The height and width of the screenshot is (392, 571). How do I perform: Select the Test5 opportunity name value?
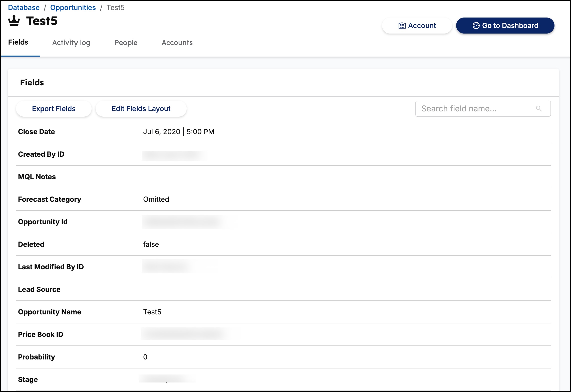[152, 312]
